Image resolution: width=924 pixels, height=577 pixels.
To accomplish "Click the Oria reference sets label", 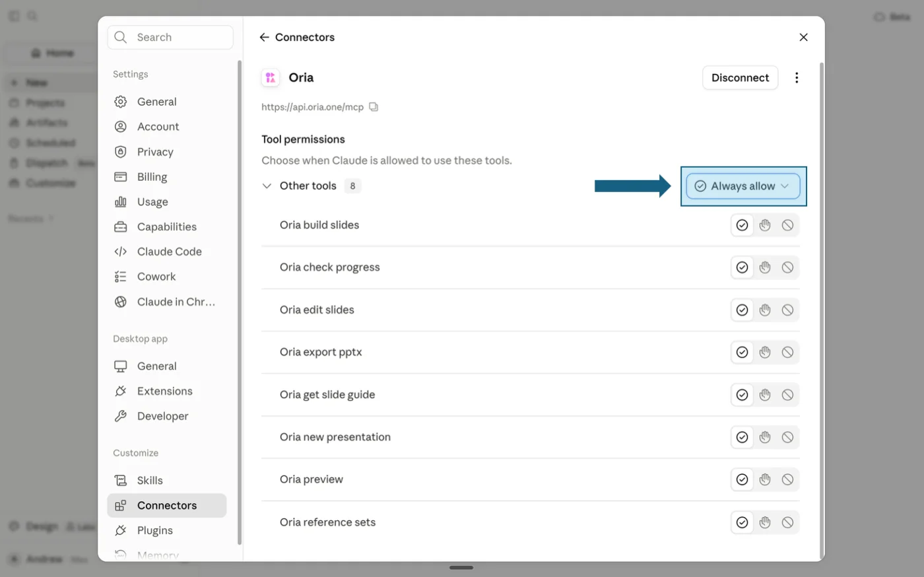I will 327,522.
